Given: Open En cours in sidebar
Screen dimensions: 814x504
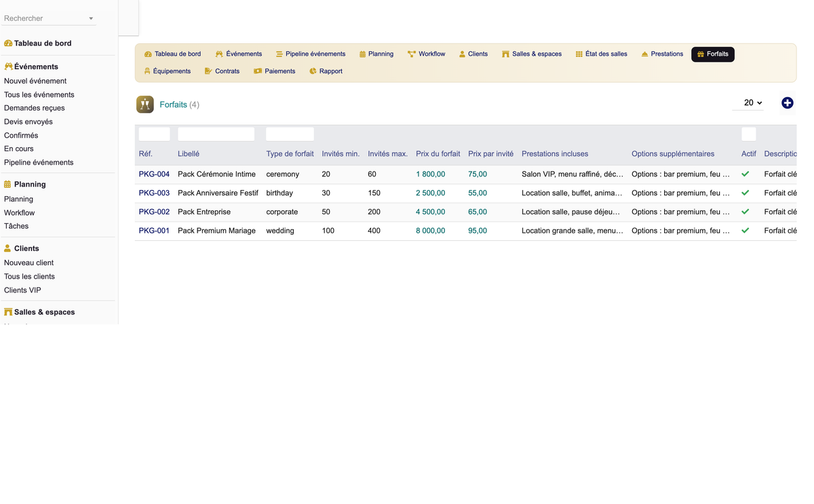Looking at the screenshot, I should 19,149.
